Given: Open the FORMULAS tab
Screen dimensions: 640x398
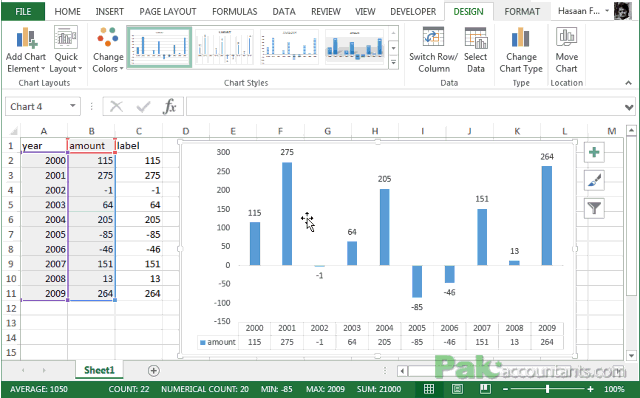Looking at the screenshot, I should click(x=234, y=11).
